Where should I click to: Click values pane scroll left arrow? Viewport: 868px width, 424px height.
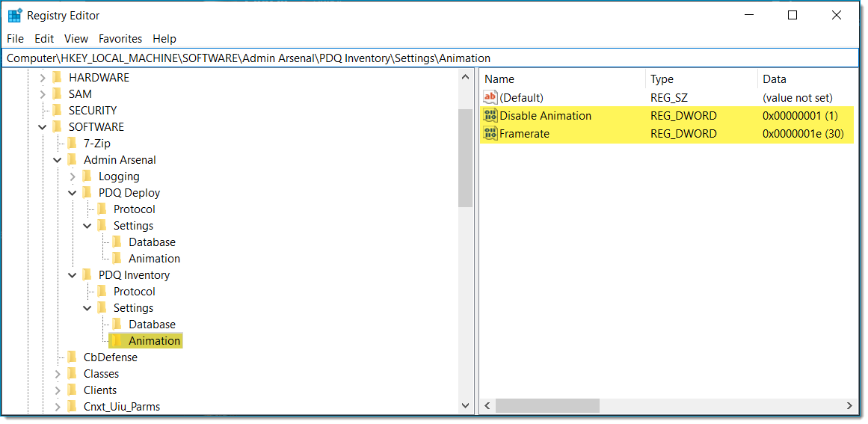[487, 406]
